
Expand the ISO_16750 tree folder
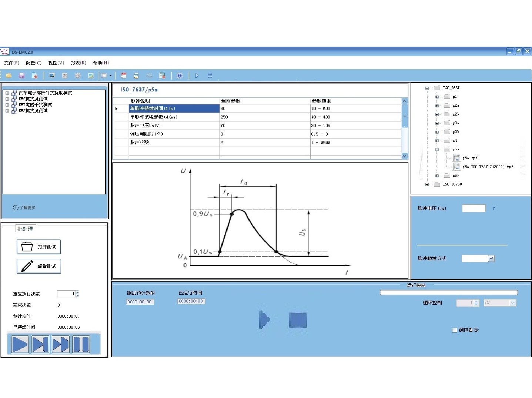[427, 184]
